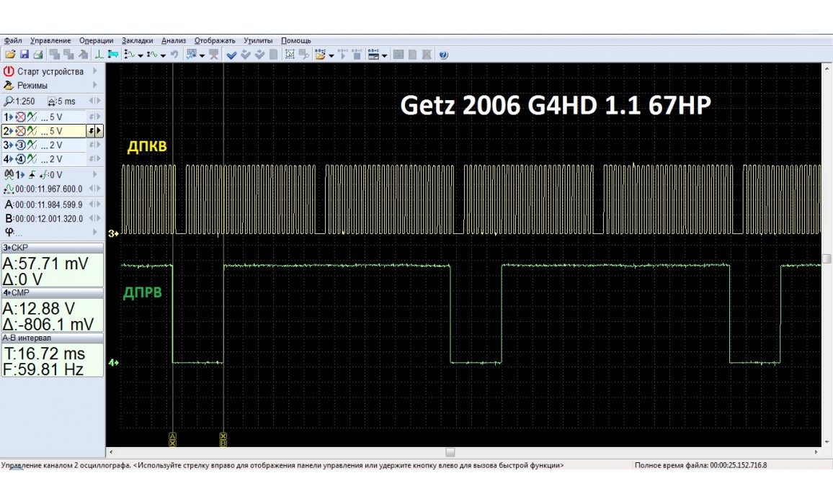Toggle channel 1 enable icon
Viewport: 833px width, 504px height.
point(19,117)
